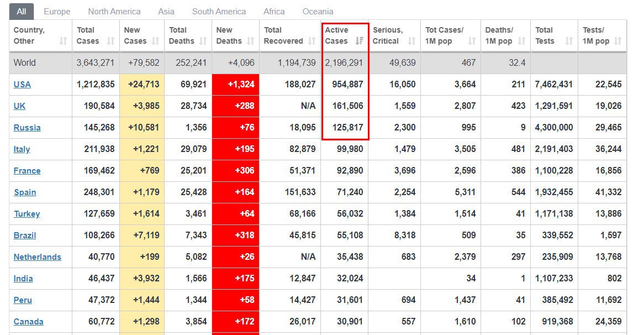This screenshot has height=335, width=644.
Task: Select World total cases 3,643,271
Action: pyautogui.click(x=96, y=63)
